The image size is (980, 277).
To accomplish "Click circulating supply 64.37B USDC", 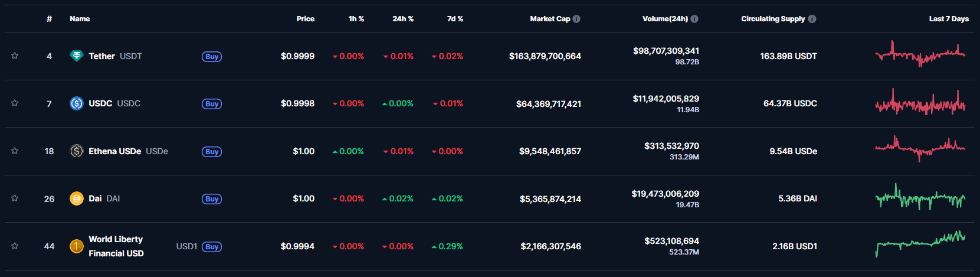I will pos(791,103).
